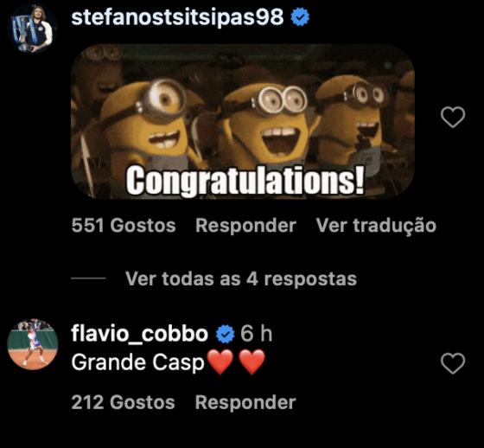The image size is (484, 448).
Task: Click the first red heart emoji
Action: 220,362
